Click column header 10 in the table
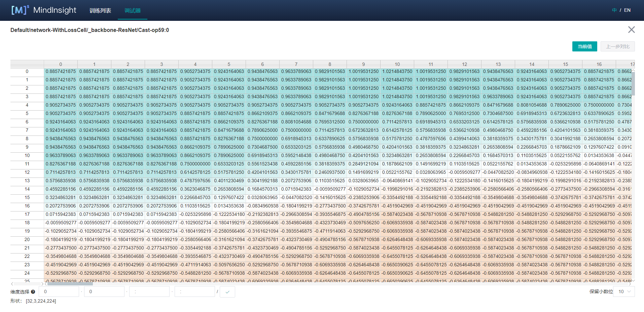644x312 pixels. pos(397,64)
